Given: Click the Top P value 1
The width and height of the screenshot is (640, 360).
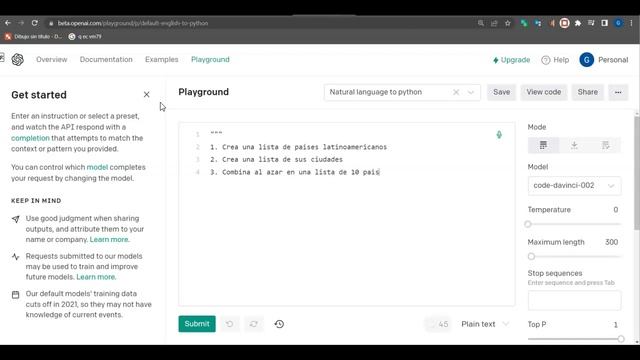Looking at the screenshot, I should [616, 325].
